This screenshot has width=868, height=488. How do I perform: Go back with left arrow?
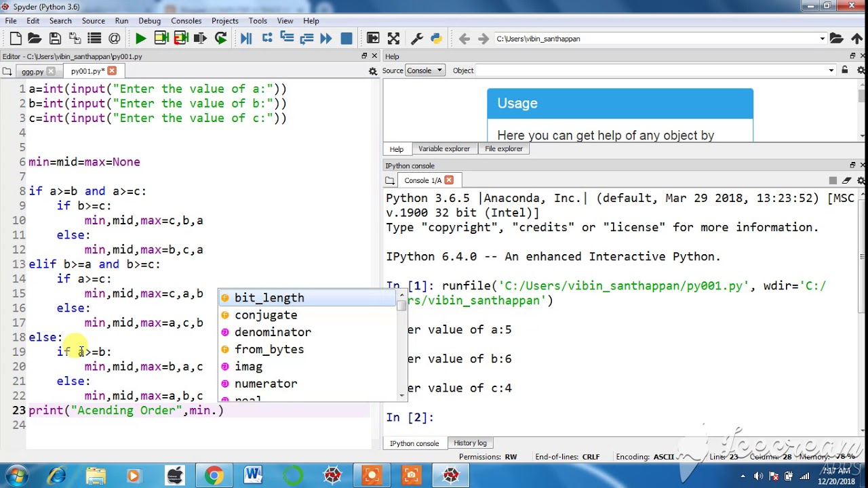(x=465, y=39)
